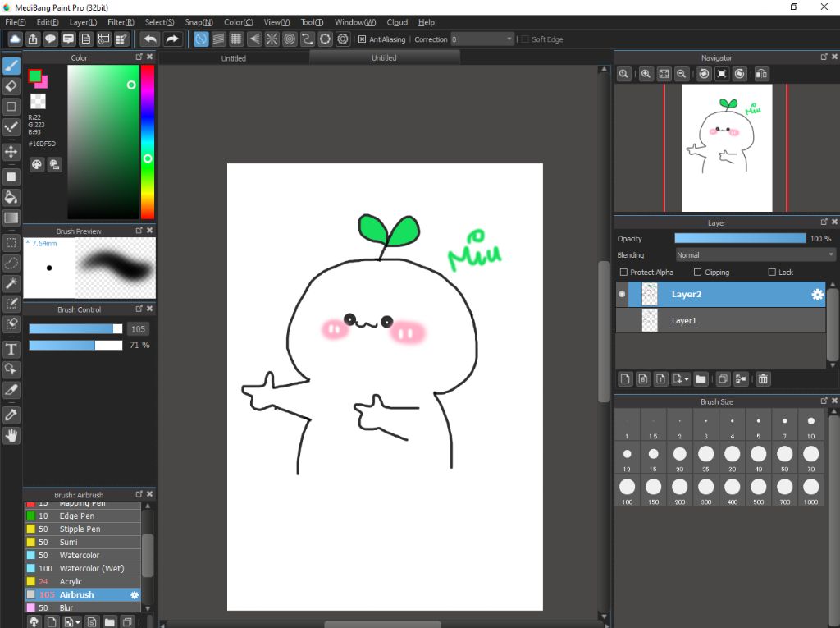Click the layer Opacity slider
Screen dimensions: 840x628
click(x=740, y=239)
